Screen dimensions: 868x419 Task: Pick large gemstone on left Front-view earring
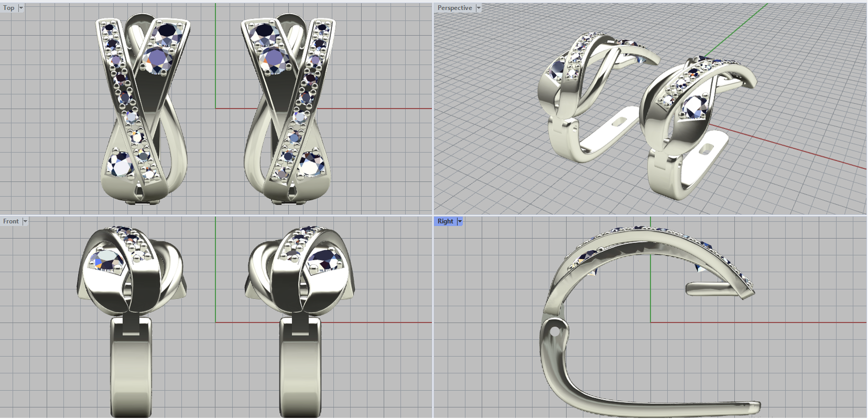tap(108, 259)
